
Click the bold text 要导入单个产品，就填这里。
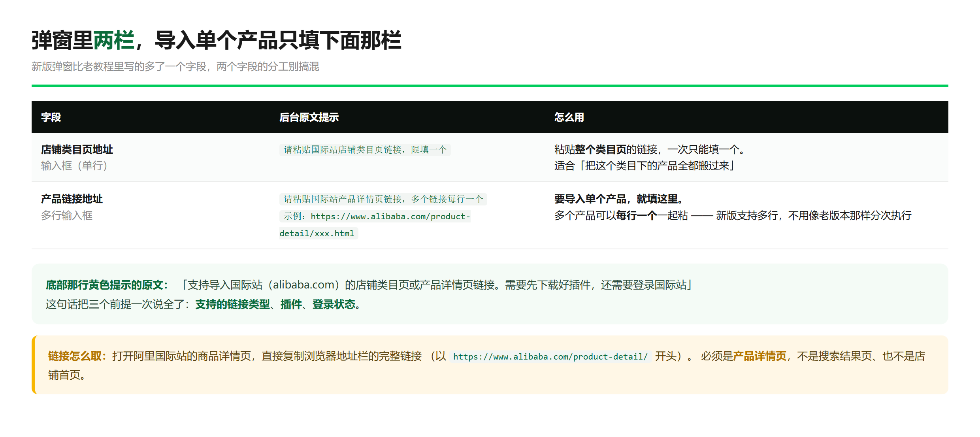click(x=619, y=199)
